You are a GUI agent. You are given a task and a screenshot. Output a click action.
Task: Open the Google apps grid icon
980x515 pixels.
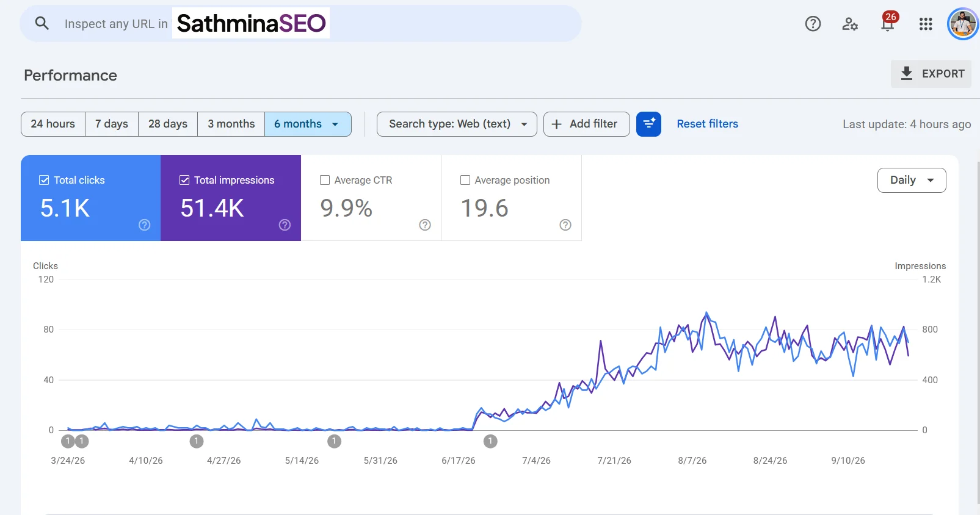point(926,24)
